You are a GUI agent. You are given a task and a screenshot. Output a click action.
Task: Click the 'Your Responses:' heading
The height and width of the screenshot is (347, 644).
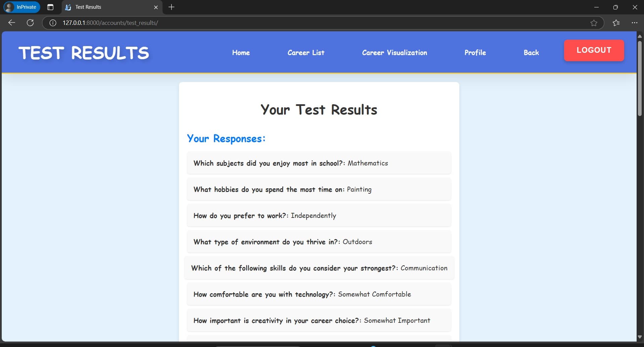(x=226, y=139)
